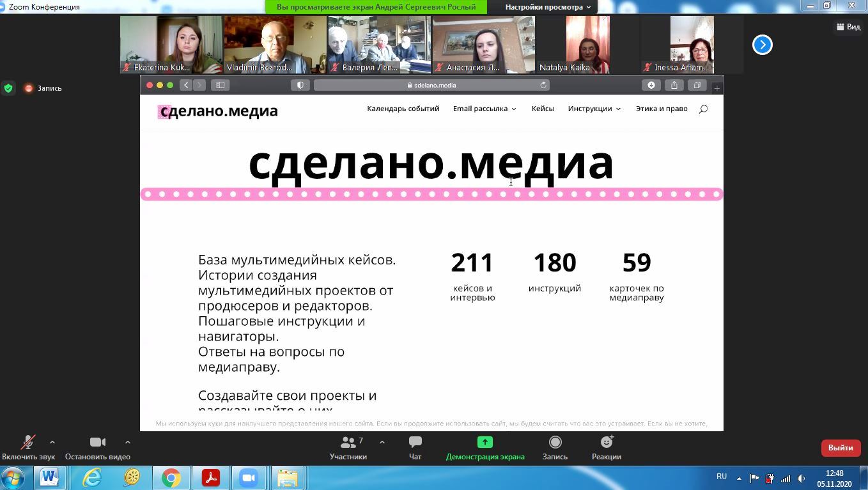Click Safari forward navigation arrow
Screen dimensions: 868x490
tap(199, 85)
